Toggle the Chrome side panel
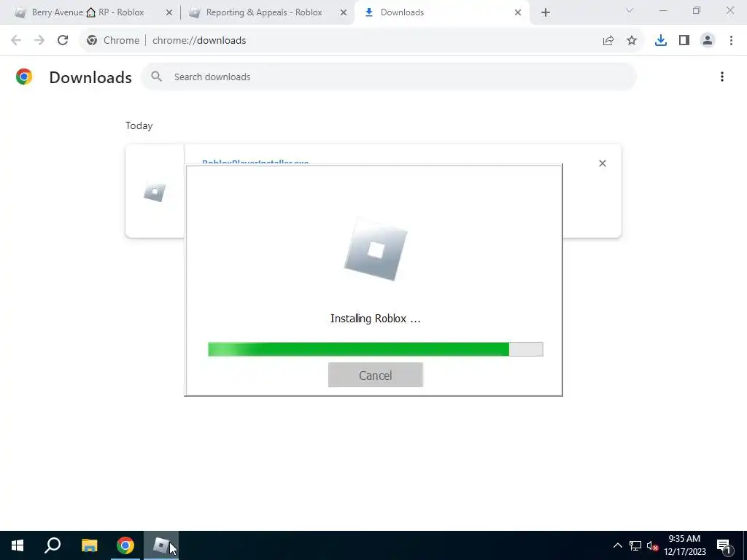The width and height of the screenshot is (747, 560). 684,41
